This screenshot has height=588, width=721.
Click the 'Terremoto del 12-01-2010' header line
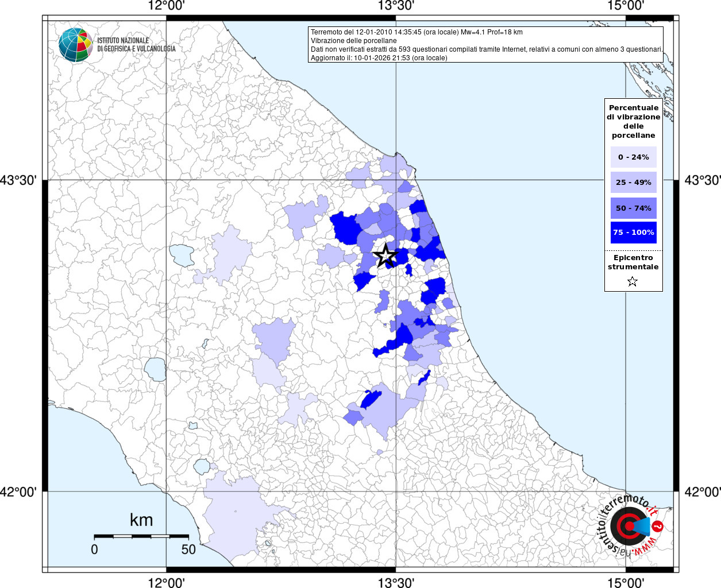[x=417, y=32]
